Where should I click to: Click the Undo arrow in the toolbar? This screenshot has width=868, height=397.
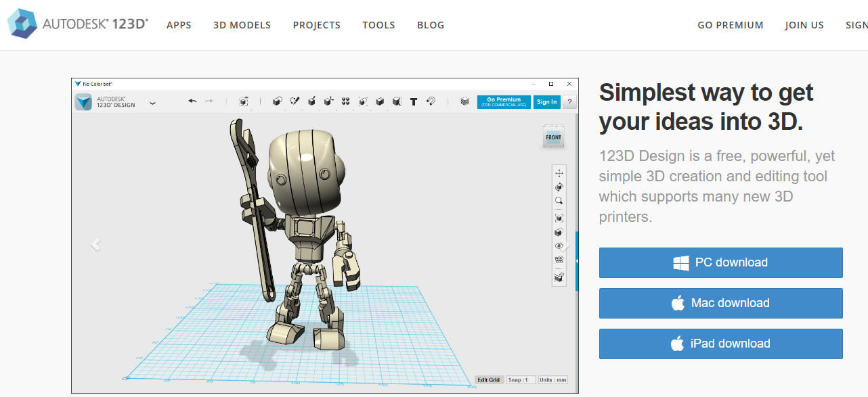[x=192, y=101]
